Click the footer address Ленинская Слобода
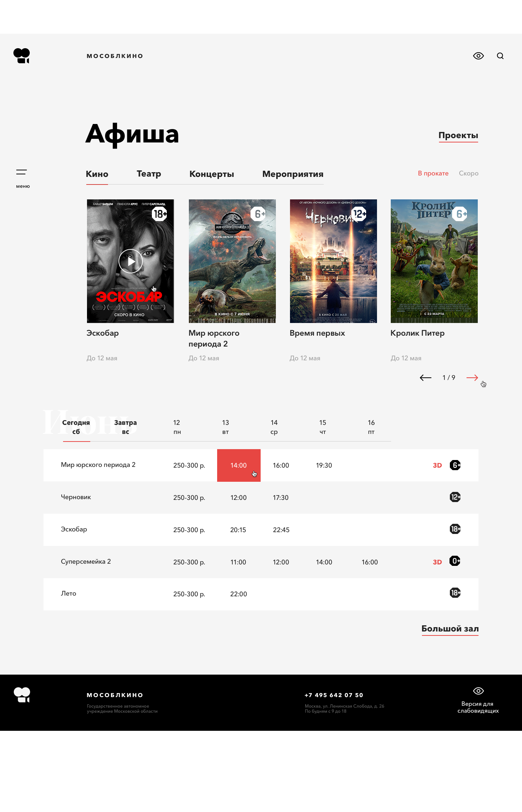Viewport: 522px width, 812px height. (x=344, y=706)
